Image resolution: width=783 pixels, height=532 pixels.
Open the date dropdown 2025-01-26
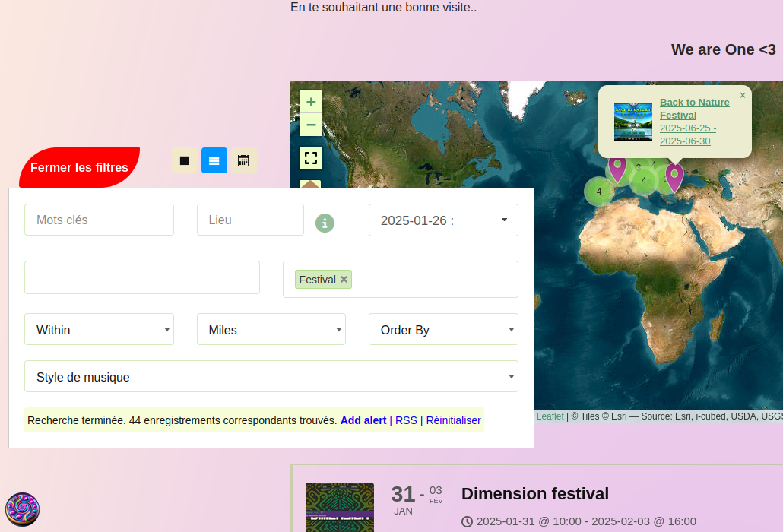pyautogui.click(x=443, y=220)
